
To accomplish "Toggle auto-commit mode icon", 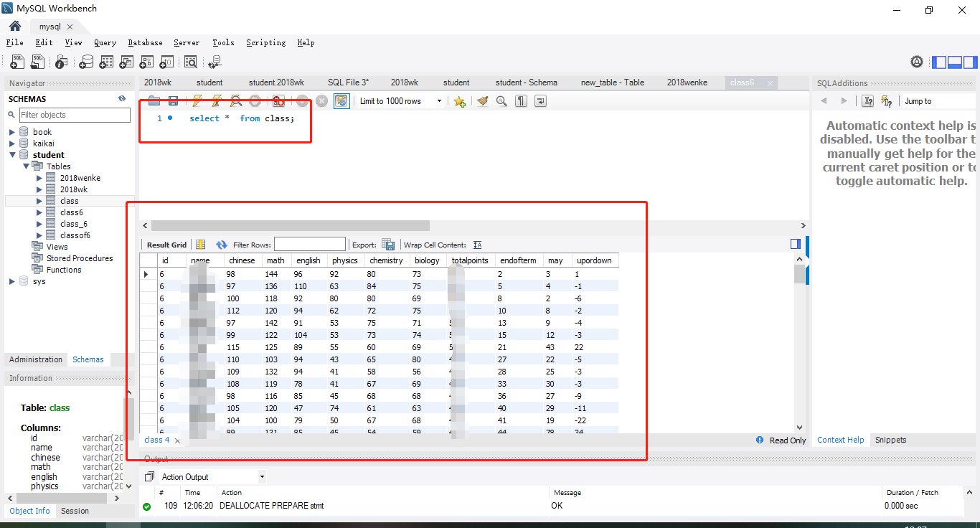I will coord(341,101).
